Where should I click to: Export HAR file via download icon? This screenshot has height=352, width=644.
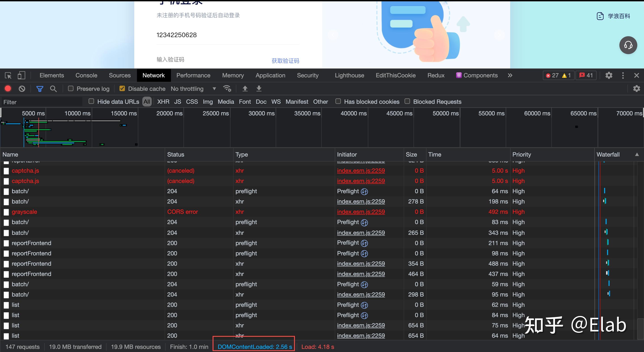pos(259,88)
